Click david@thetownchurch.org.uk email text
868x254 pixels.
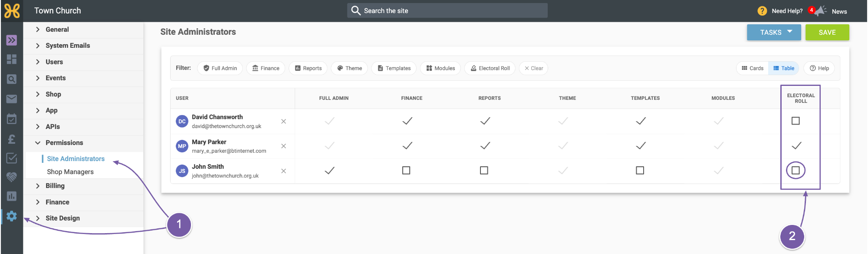coord(227,126)
